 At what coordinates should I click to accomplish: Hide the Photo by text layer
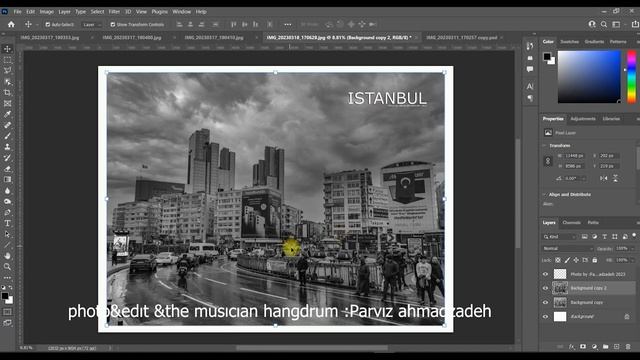click(545, 274)
